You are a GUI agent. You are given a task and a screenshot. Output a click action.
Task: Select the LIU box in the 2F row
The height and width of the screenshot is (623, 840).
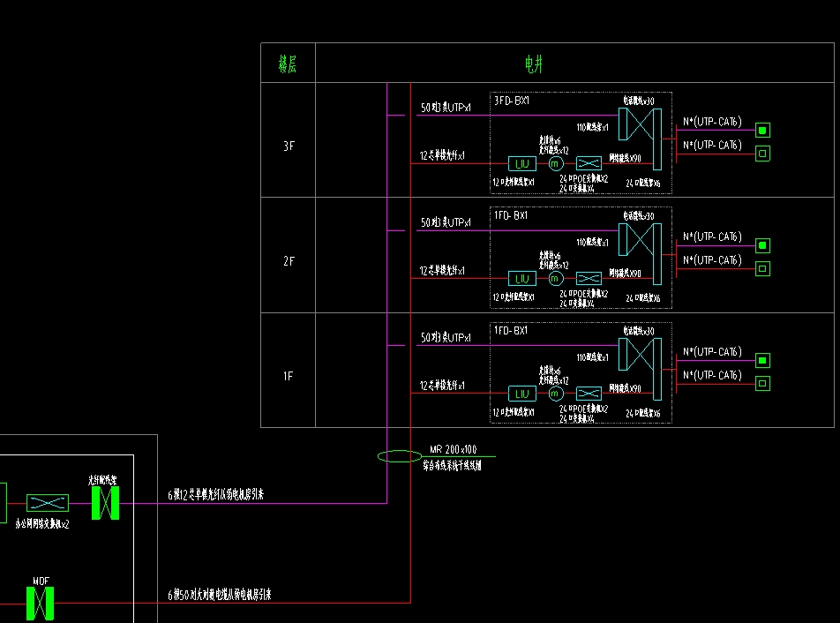[521, 279]
